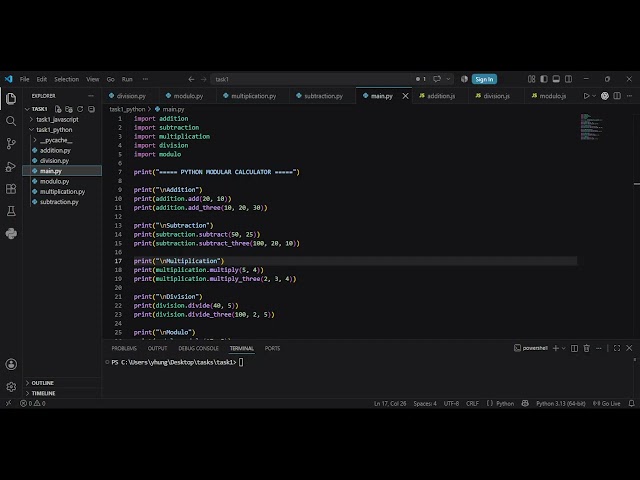Go forward using the navigation arrow

(204, 79)
